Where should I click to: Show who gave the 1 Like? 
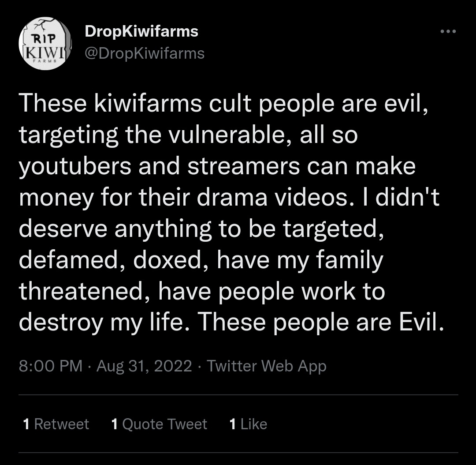pos(248,424)
